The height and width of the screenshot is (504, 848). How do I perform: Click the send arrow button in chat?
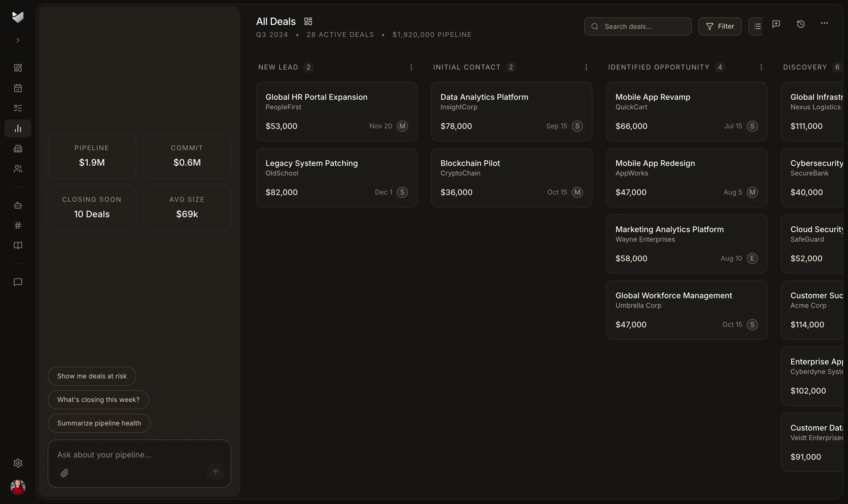[x=215, y=472]
